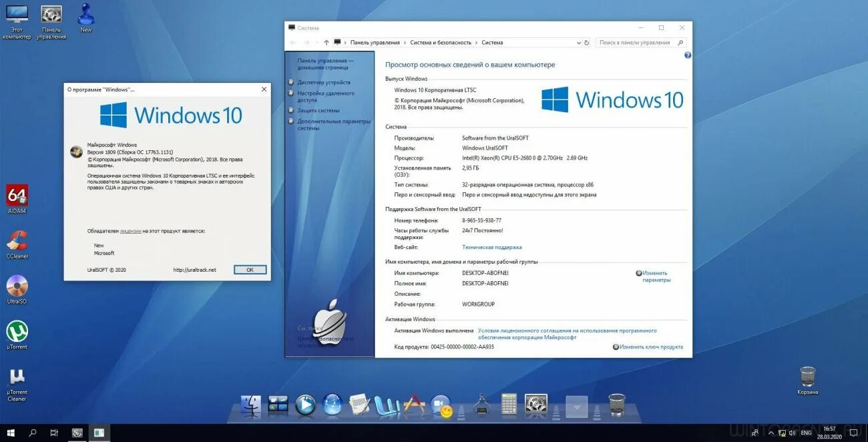
Task: Open the Техническая поддержка website link
Action: click(x=492, y=247)
